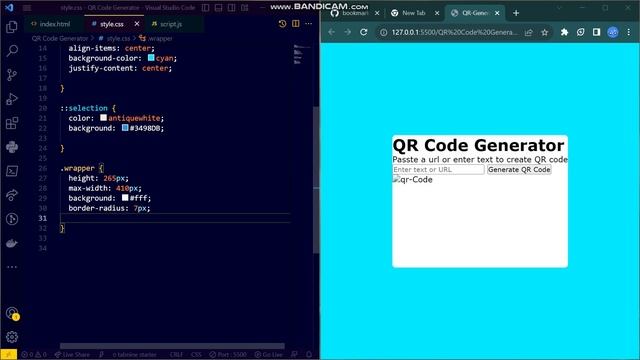Viewport: 640px width, 360px height.
Task: Open the timeline history icon in the editor toolbar
Action: pyautogui.click(x=282, y=24)
